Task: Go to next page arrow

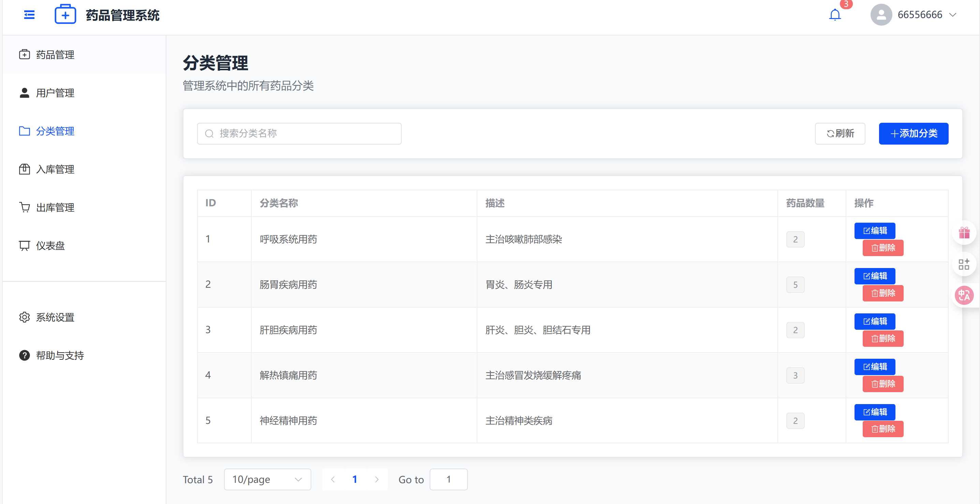Action: [377, 479]
